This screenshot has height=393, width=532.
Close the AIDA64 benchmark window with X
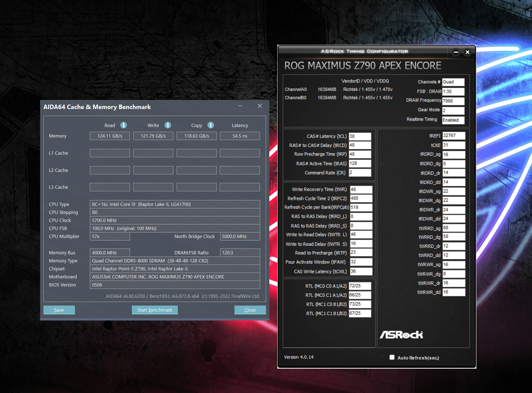point(260,106)
